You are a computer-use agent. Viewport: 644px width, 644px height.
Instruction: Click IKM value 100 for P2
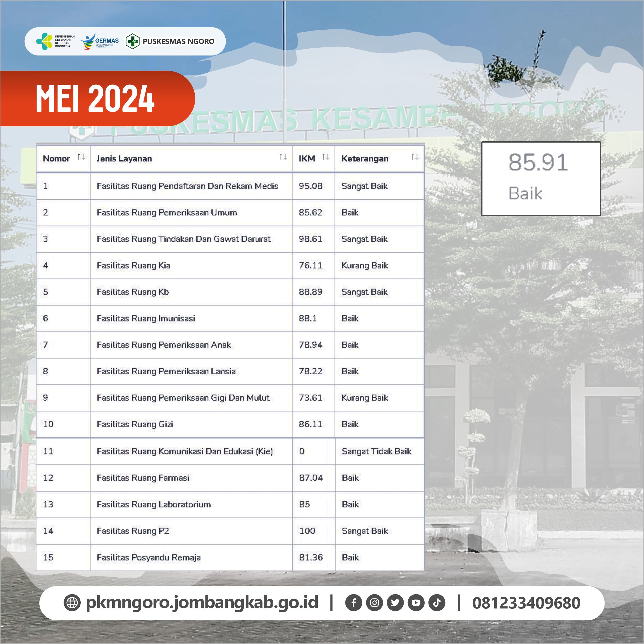click(307, 531)
